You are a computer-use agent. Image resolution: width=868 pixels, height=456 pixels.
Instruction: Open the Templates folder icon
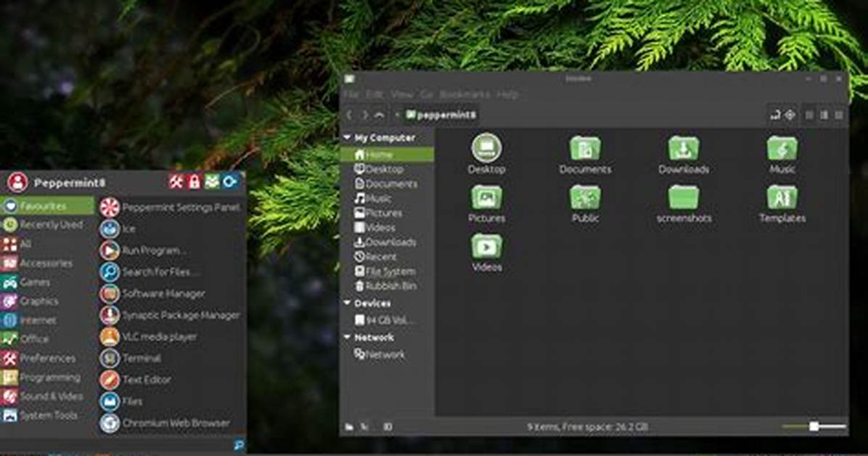click(x=782, y=204)
